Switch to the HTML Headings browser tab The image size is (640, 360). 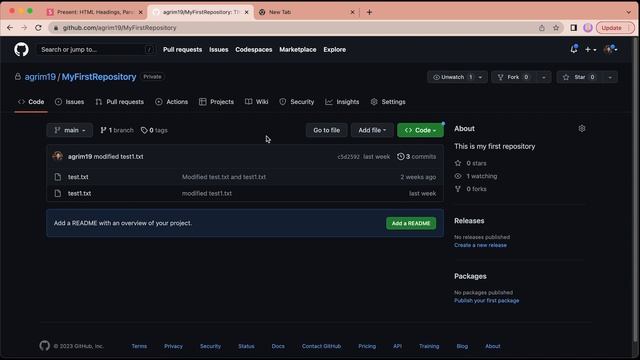coord(96,12)
